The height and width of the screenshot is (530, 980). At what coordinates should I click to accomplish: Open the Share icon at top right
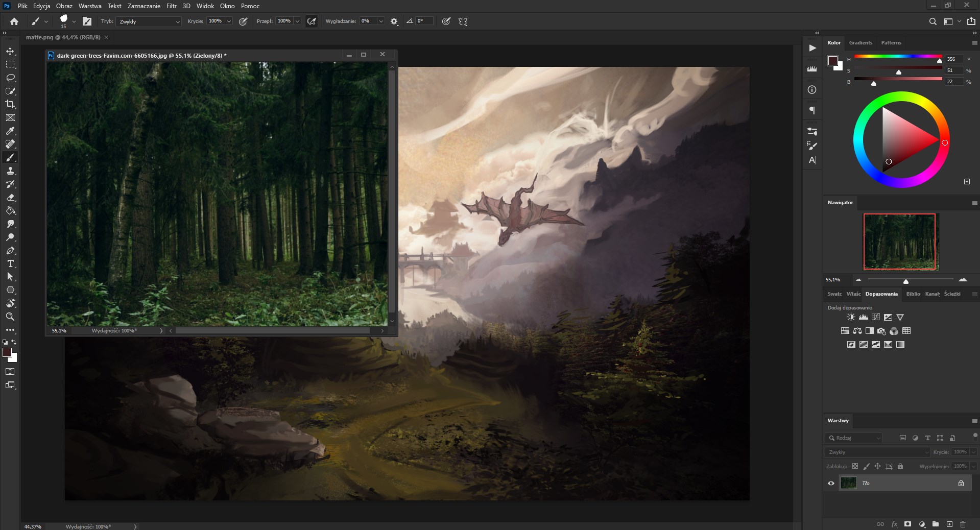[x=971, y=21]
